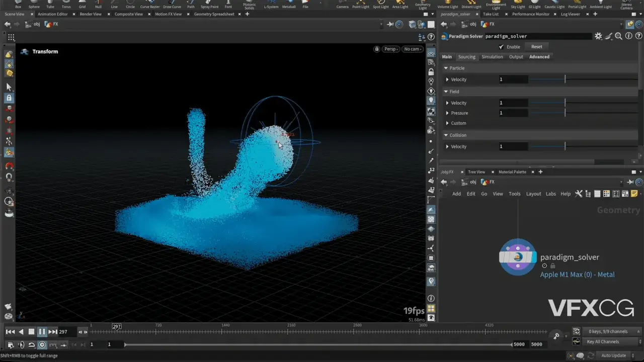Click the Sphere shelf tool
The height and width of the screenshot is (362, 644).
(34, 5)
